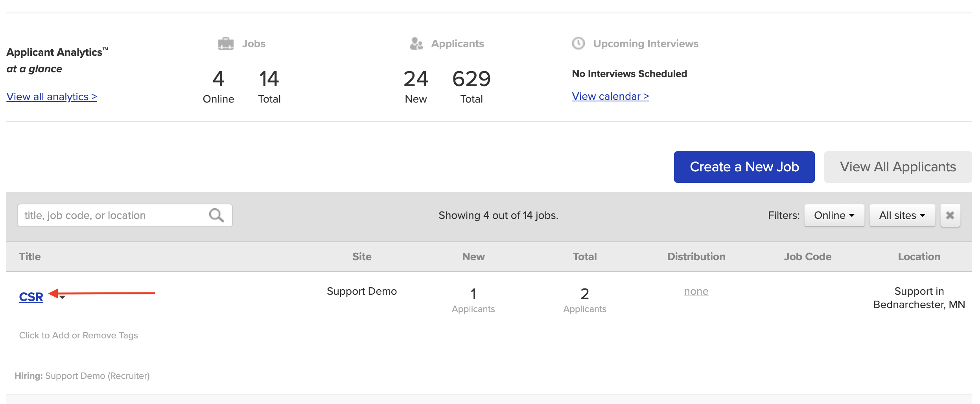Clear the active filters using the X icon

point(951,215)
